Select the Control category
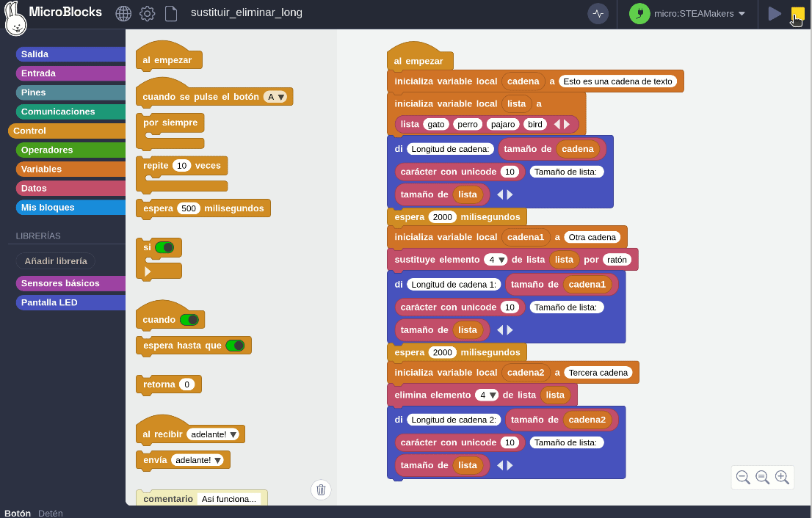This screenshot has width=812, height=518. click(x=67, y=131)
